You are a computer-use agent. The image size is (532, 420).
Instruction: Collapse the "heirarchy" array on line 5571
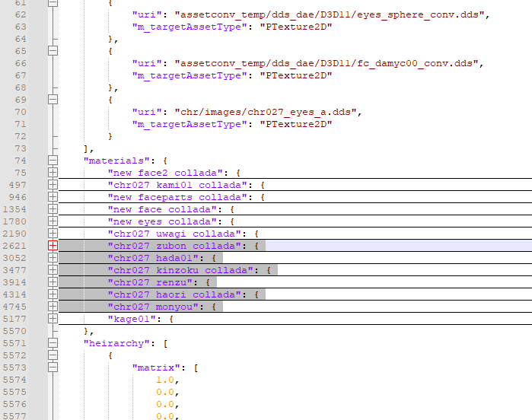point(53,343)
